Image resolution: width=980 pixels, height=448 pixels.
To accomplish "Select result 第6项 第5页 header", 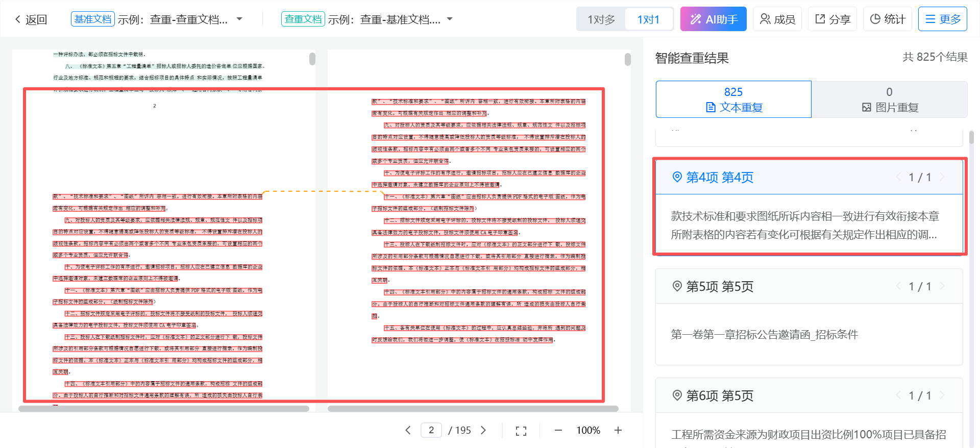I will click(809, 395).
